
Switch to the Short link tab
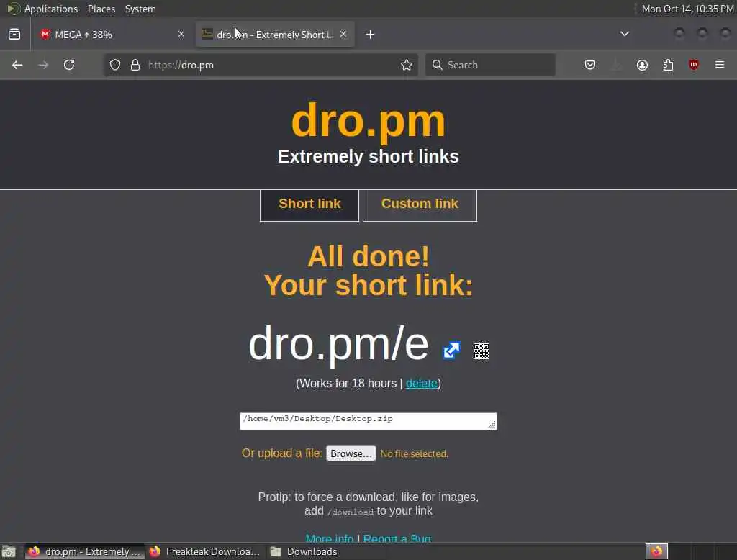coord(309,204)
